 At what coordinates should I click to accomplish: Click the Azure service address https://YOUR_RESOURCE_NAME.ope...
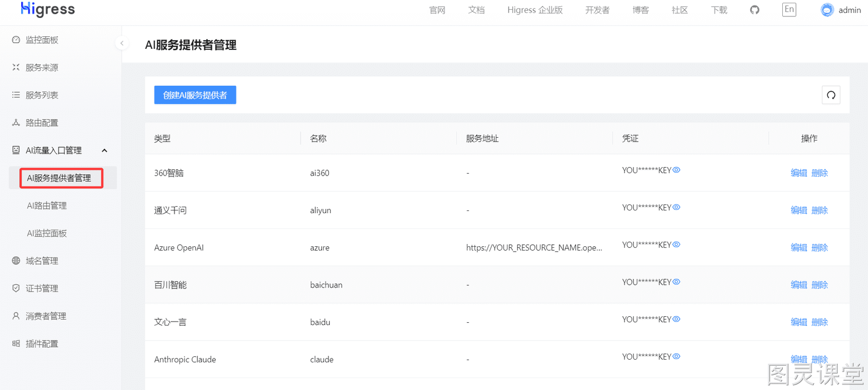click(x=534, y=248)
